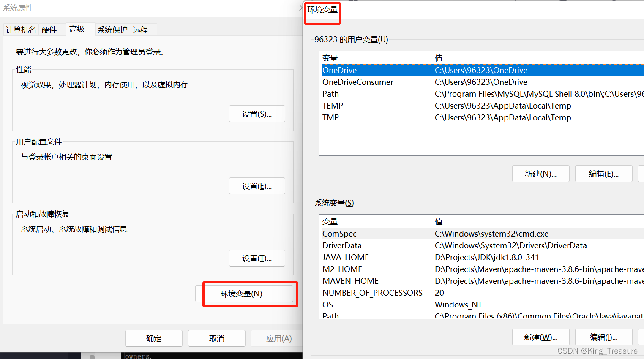The image size is (644, 359).
Task: Select the DriverData system variable
Action: [482, 245]
